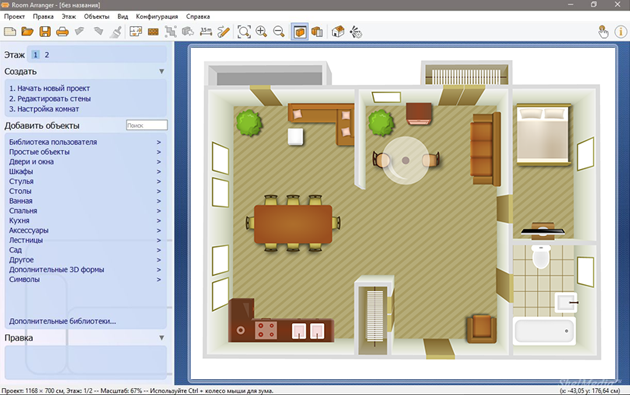The height and width of the screenshot is (395, 630).
Task: Click the duplicate object icon
Action: point(188,31)
